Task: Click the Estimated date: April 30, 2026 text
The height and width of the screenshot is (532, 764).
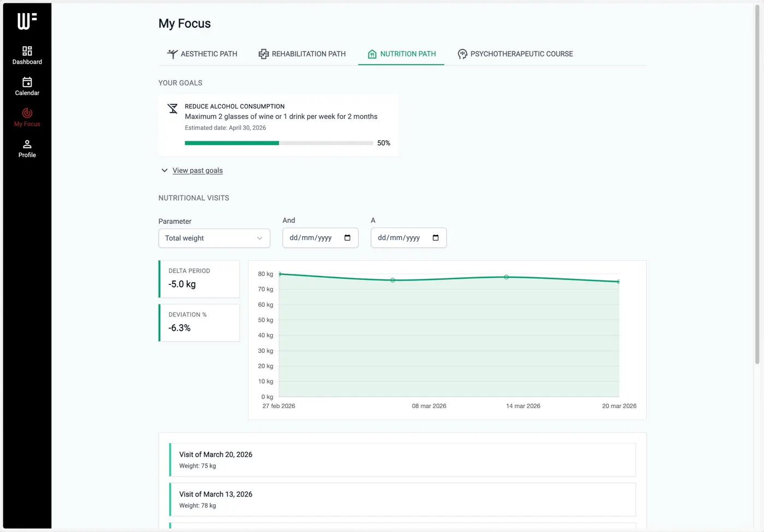Action: 225,128
